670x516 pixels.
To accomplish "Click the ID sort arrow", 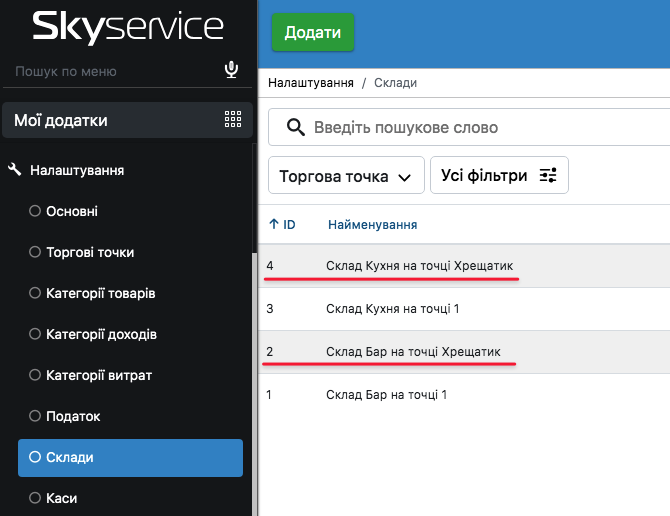I will pyautogui.click(x=274, y=224).
